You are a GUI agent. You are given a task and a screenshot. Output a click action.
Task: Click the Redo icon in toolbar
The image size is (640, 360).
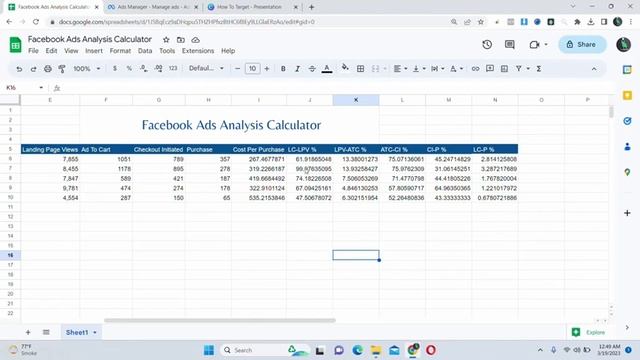(33, 69)
